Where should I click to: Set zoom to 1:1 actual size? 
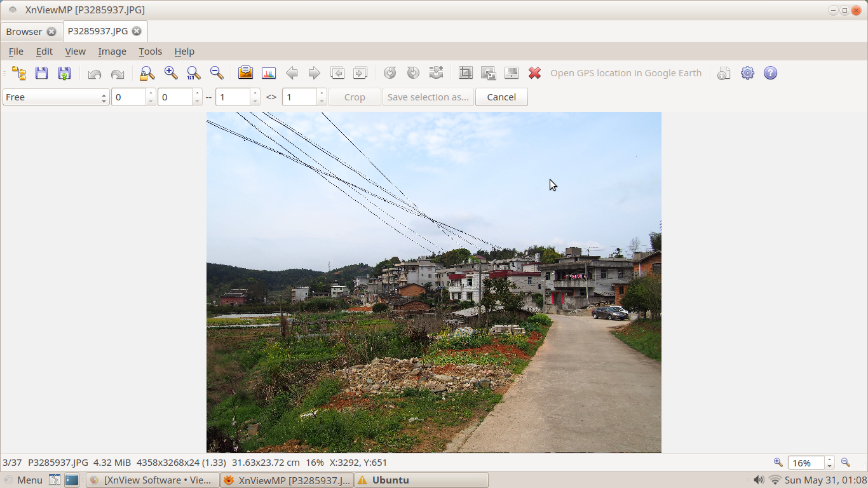point(194,73)
